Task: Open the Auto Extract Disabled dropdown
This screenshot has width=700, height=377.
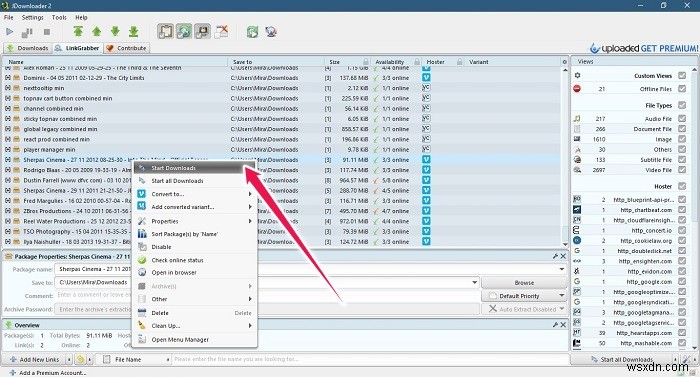Action: (524, 309)
